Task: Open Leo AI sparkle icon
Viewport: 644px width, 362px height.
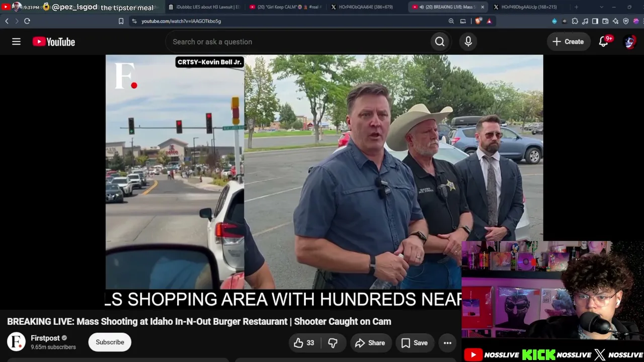Action: (x=615, y=21)
